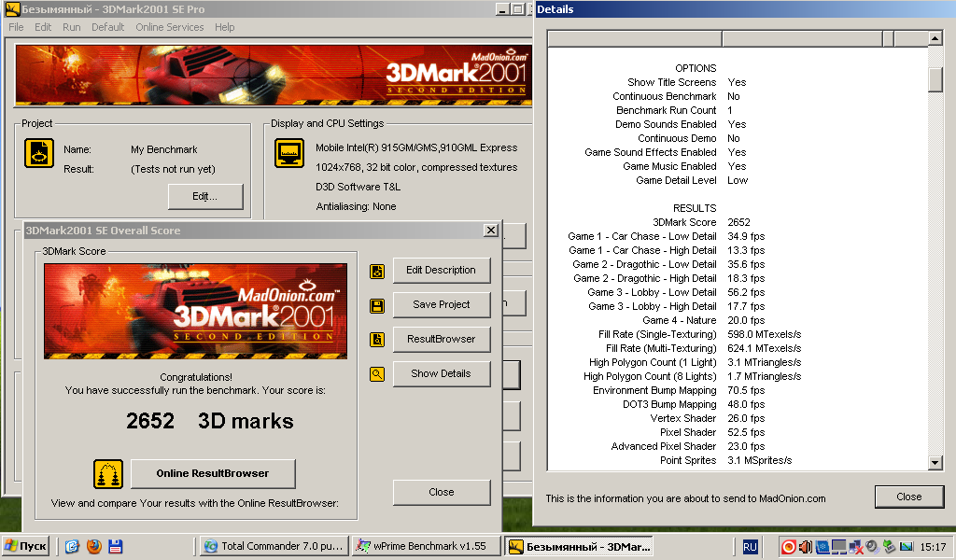Click the RU language indicator
This screenshot has width=956, height=560.
pyautogui.click(x=750, y=547)
